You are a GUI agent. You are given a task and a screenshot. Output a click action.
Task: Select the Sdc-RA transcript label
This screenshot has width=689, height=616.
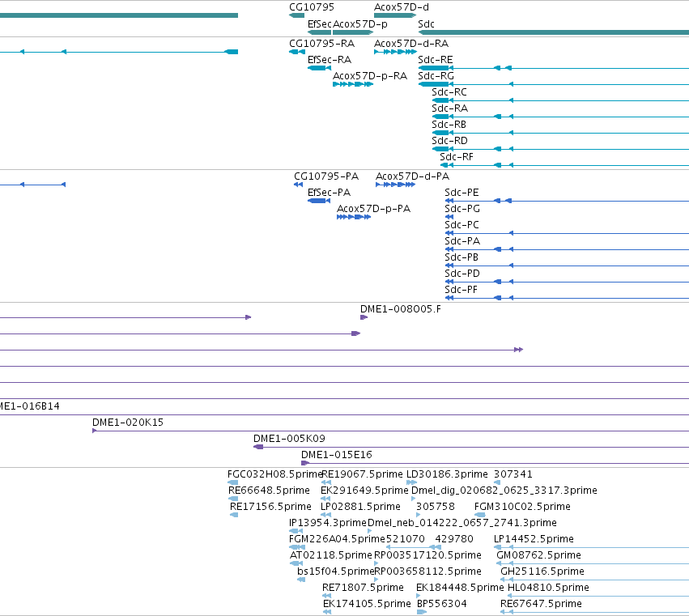[x=449, y=108]
